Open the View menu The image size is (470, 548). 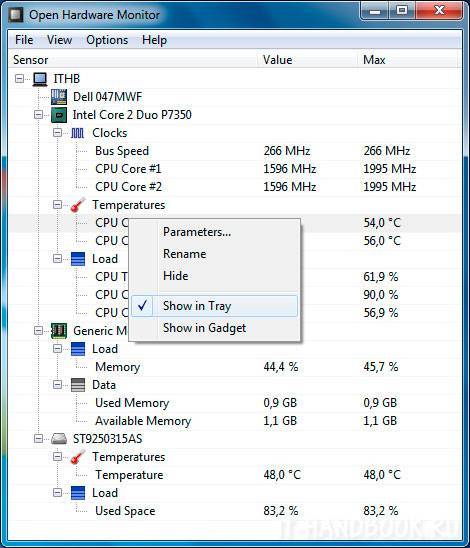click(59, 40)
